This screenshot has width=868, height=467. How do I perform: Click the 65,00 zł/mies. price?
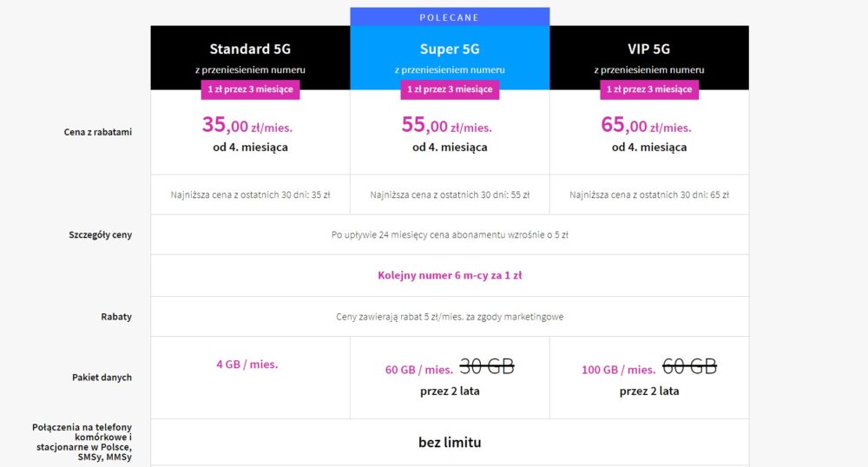coord(646,125)
